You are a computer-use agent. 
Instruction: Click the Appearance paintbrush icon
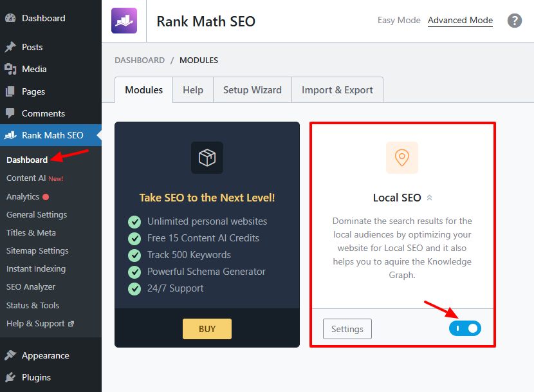(10, 355)
